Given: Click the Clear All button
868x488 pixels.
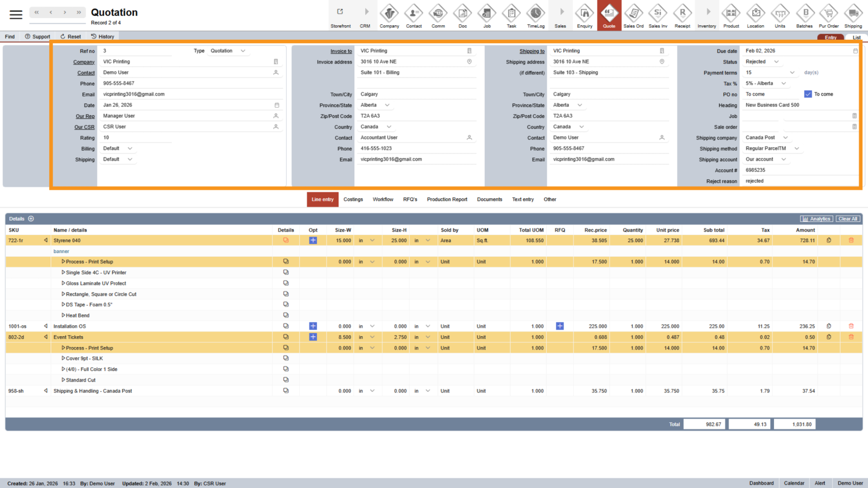Looking at the screenshot, I should (848, 219).
